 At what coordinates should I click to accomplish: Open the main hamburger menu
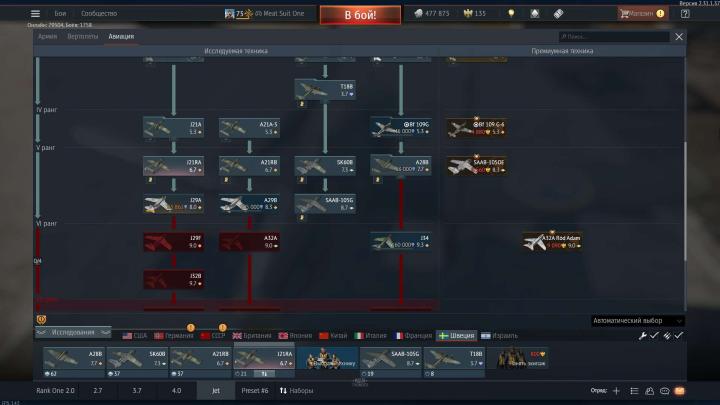click(x=35, y=14)
